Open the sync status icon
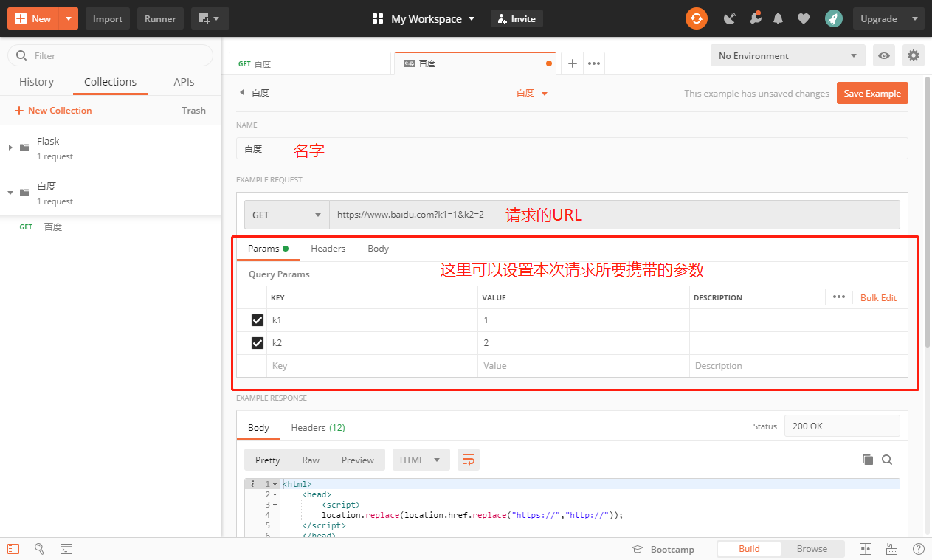This screenshot has width=932, height=560. pyautogui.click(x=696, y=18)
